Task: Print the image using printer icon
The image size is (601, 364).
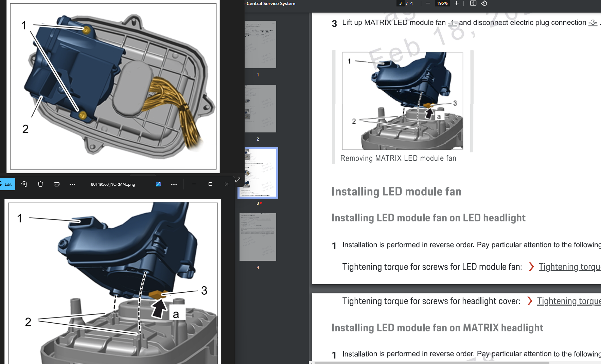Action: click(57, 184)
